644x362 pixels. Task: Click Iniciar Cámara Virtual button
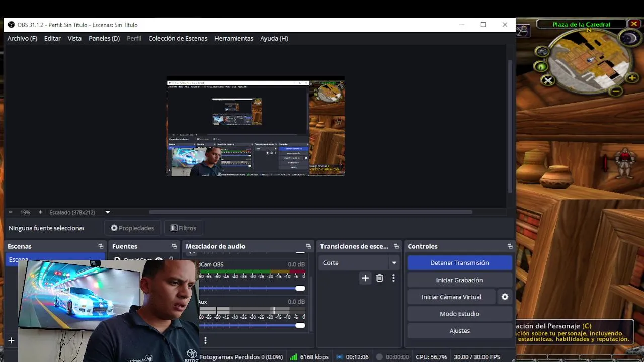coord(451,297)
